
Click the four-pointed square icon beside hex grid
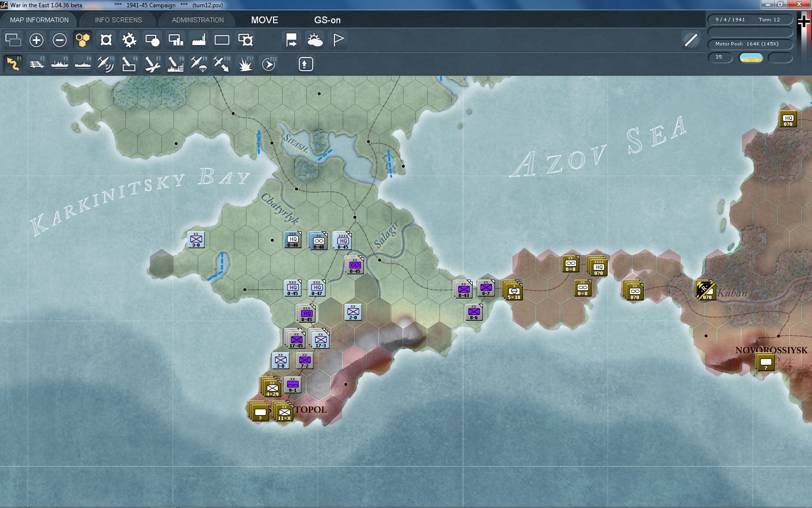click(106, 40)
